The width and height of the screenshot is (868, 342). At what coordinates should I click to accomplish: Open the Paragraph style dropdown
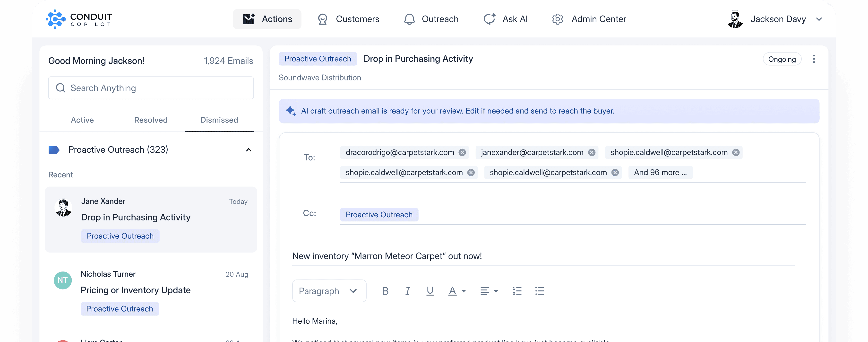(x=329, y=291)
